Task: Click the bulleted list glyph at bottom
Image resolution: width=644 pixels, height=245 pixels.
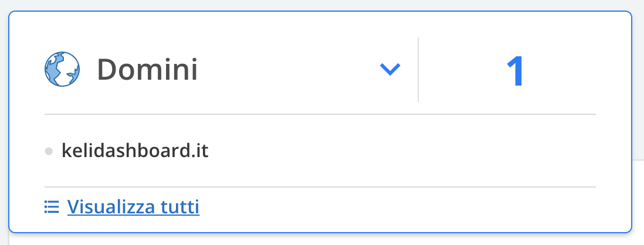Action: click(x=52, y=207)
